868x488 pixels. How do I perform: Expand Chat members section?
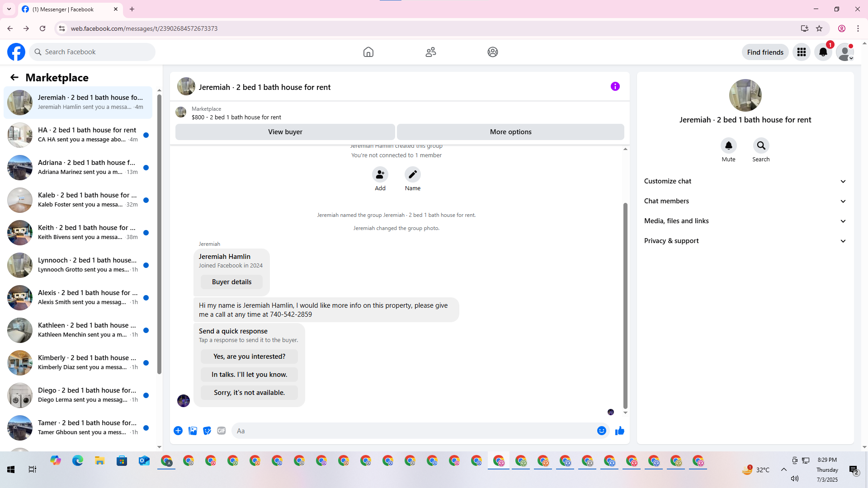click(745, 201)
